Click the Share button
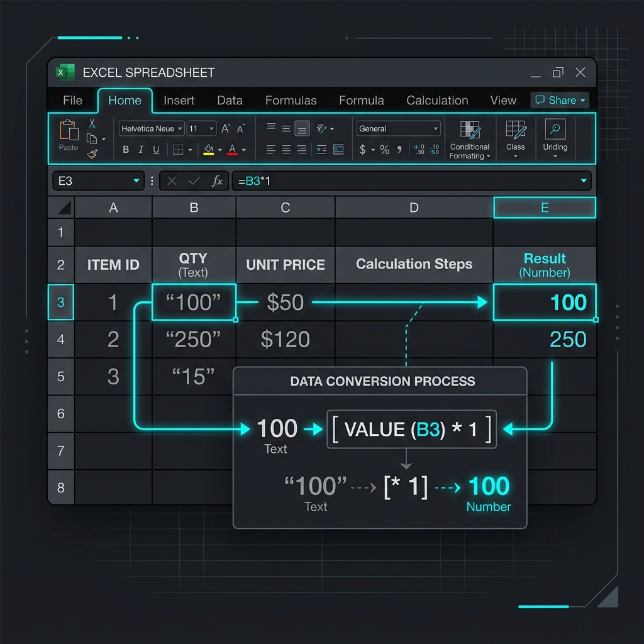Viewport: 644px width, 644px height. click(x=560, y=100)
